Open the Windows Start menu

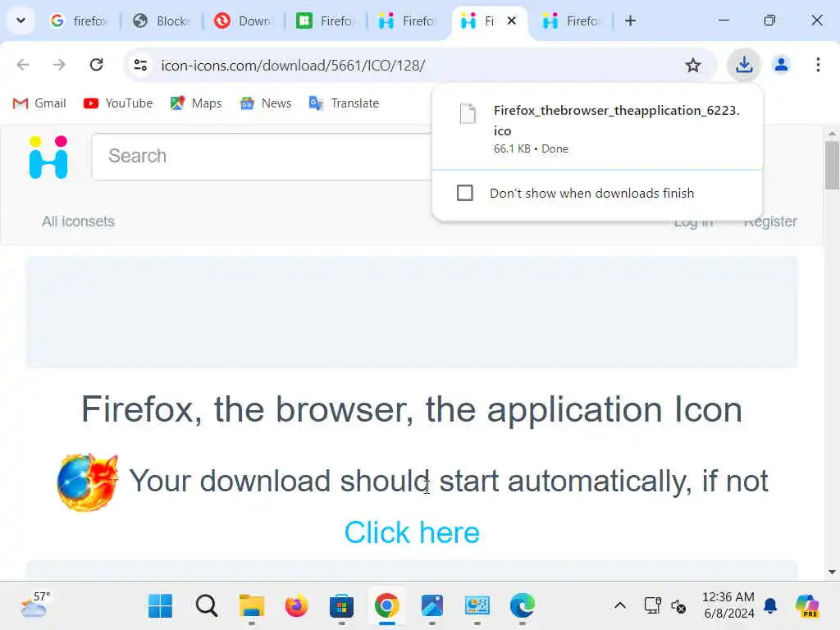point(160,606)
